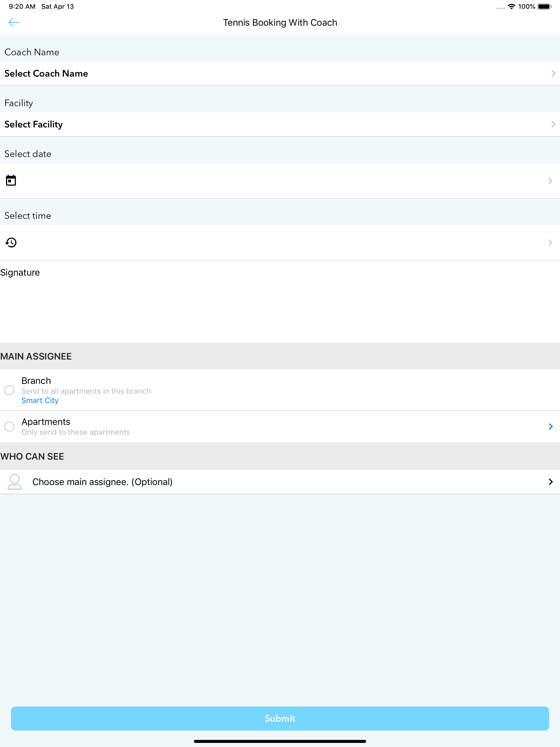Expand the time row chevron
Image resolution: width=560 pixels, height=747 pixels.
(550, 243)
